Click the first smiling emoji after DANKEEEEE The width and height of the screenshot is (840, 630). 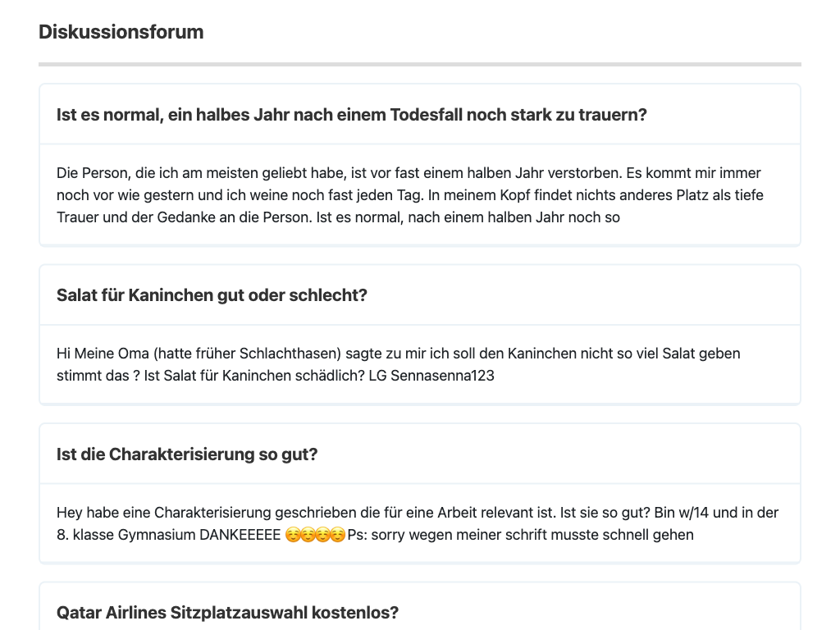tap(293, 535)
